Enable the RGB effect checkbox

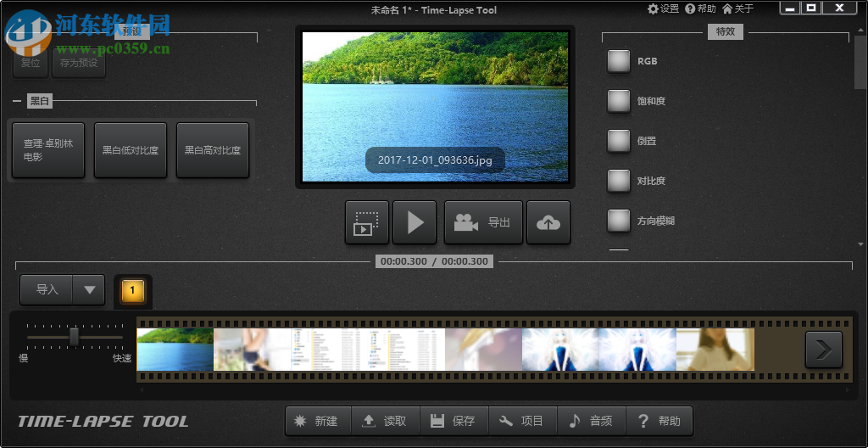point(618,62)
